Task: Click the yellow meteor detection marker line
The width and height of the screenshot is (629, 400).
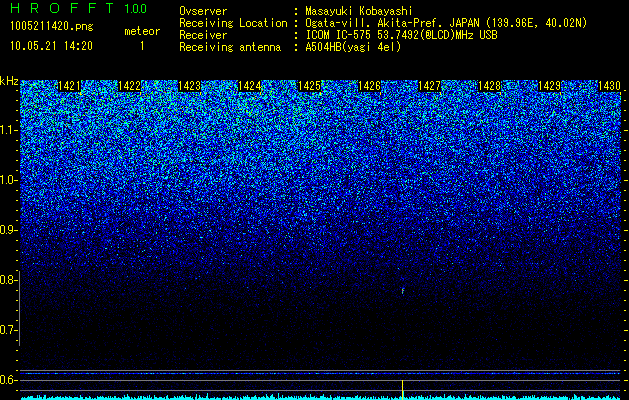Action: (x=402, y=389)
